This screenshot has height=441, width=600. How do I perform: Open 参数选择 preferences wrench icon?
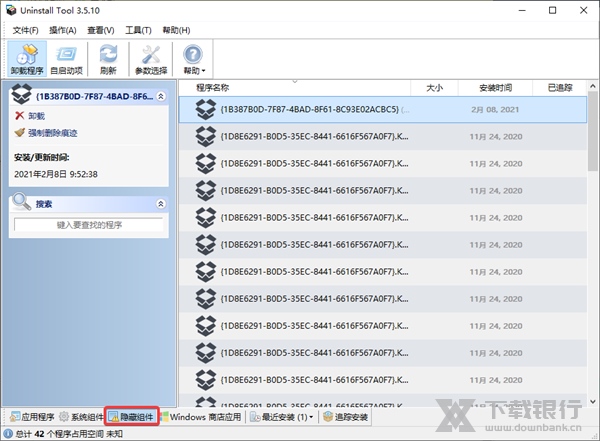[x=150, y=59]
